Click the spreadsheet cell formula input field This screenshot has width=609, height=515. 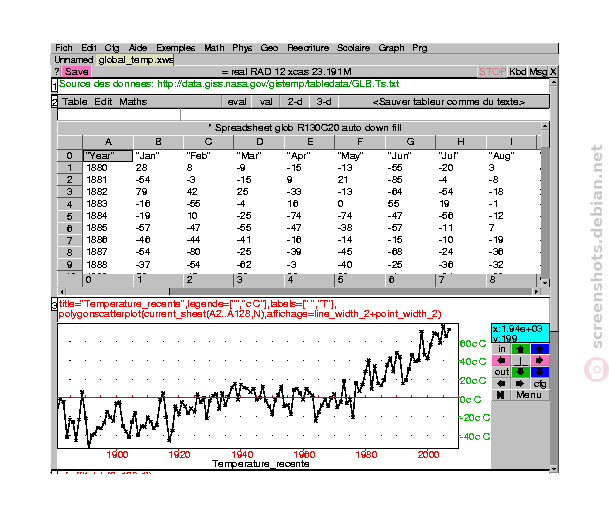click(365, 115)
